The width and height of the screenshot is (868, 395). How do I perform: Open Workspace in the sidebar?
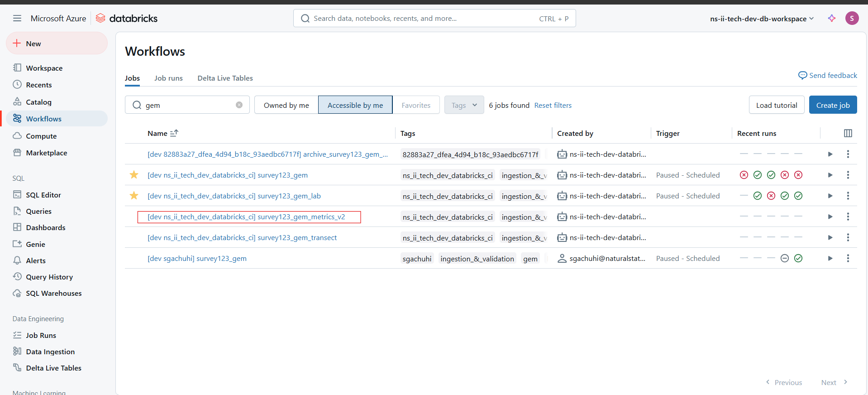pos(57,68)
